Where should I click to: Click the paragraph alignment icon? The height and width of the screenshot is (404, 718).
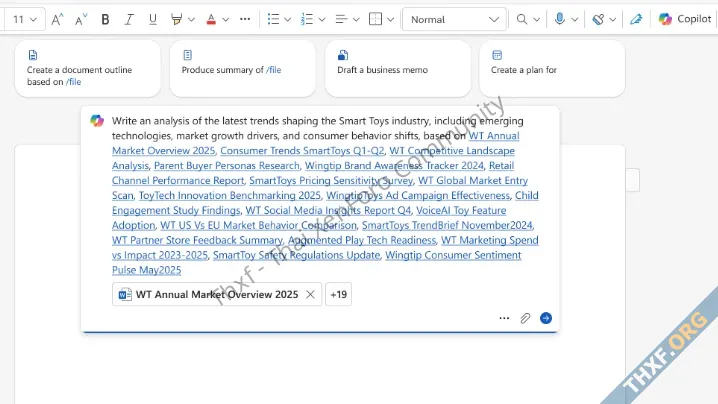coord(341,19)
